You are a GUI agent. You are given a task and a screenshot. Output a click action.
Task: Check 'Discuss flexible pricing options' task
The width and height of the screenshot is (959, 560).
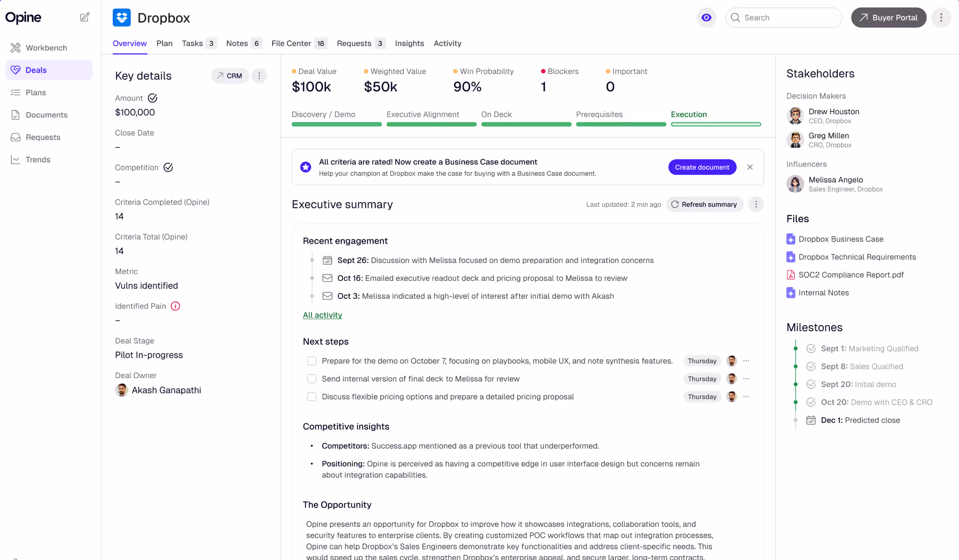(x=311, y=397)
